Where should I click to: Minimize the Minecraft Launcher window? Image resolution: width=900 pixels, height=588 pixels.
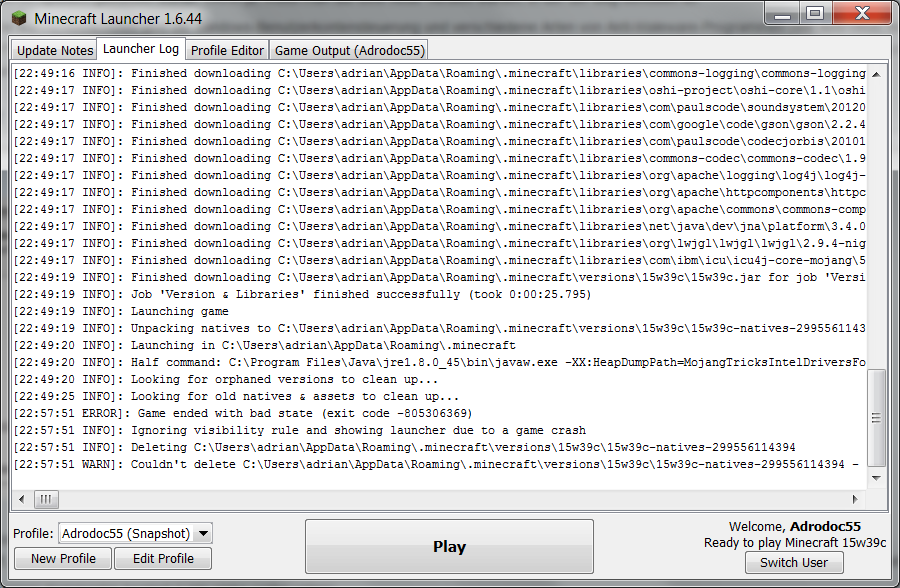click(x=782, y=14)
